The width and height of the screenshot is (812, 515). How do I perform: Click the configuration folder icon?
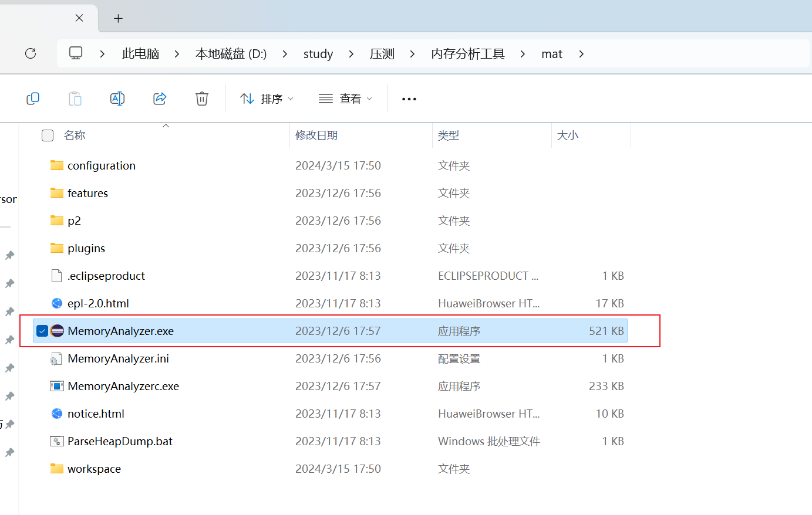[x=57, y=165]
